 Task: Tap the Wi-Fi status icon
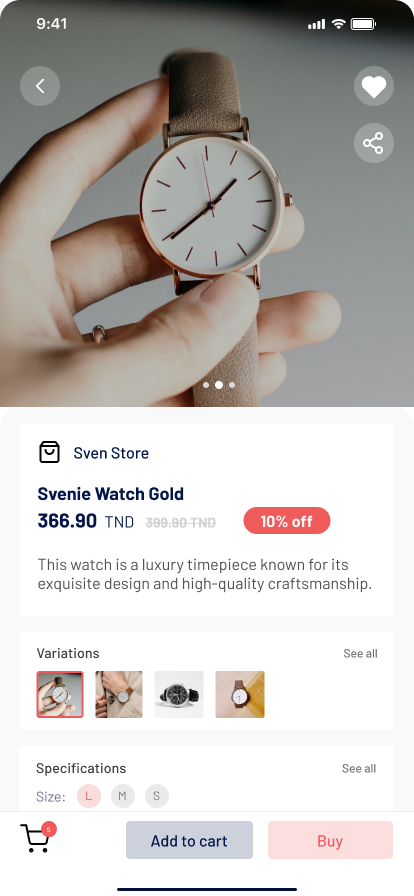pos(339,23)
